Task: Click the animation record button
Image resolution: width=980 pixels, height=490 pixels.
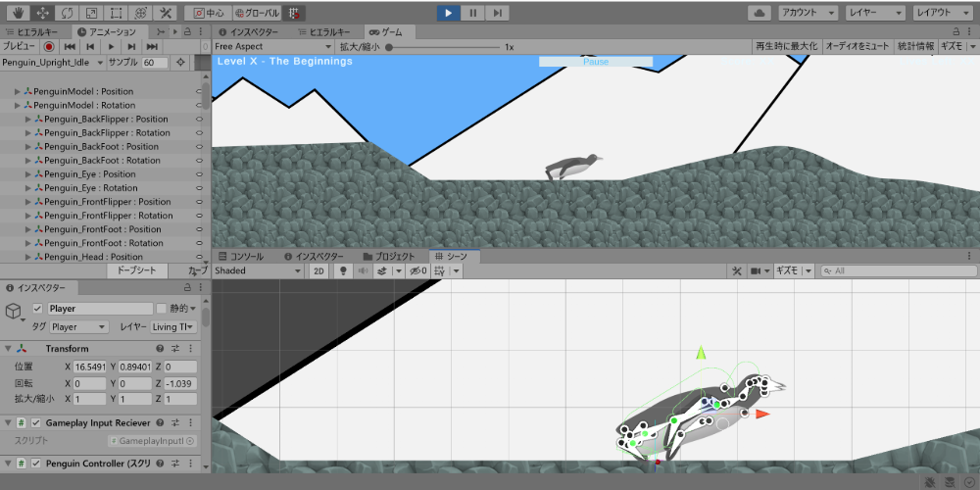Action: coord(48,46)
